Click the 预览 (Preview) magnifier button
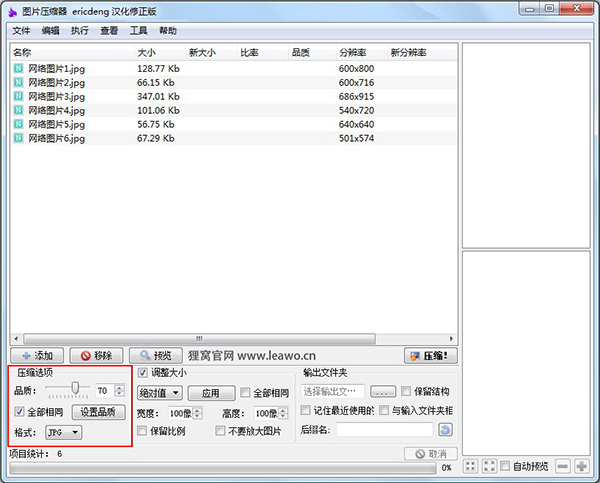This screenshot has width=600, height=483. [156, 355]
